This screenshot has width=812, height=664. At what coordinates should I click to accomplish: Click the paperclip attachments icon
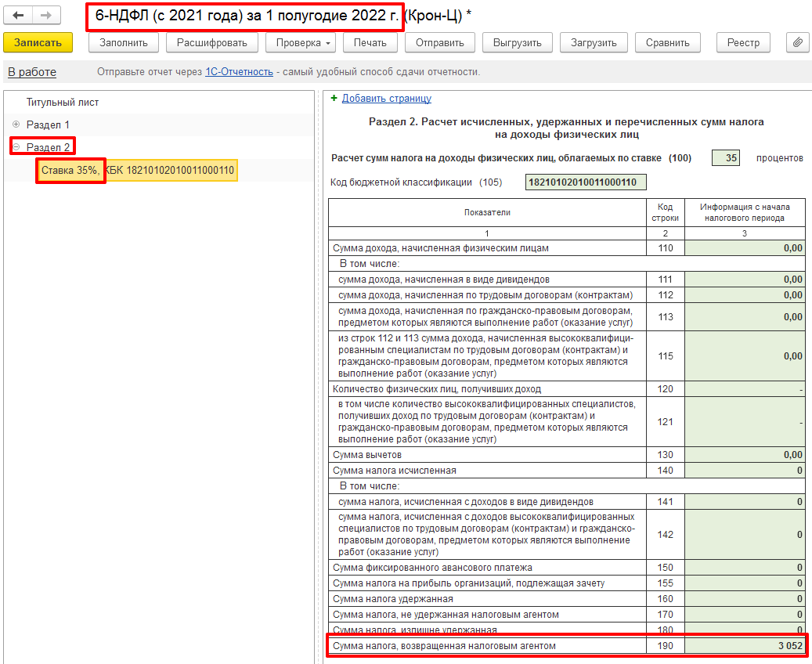tap(796, 42)
